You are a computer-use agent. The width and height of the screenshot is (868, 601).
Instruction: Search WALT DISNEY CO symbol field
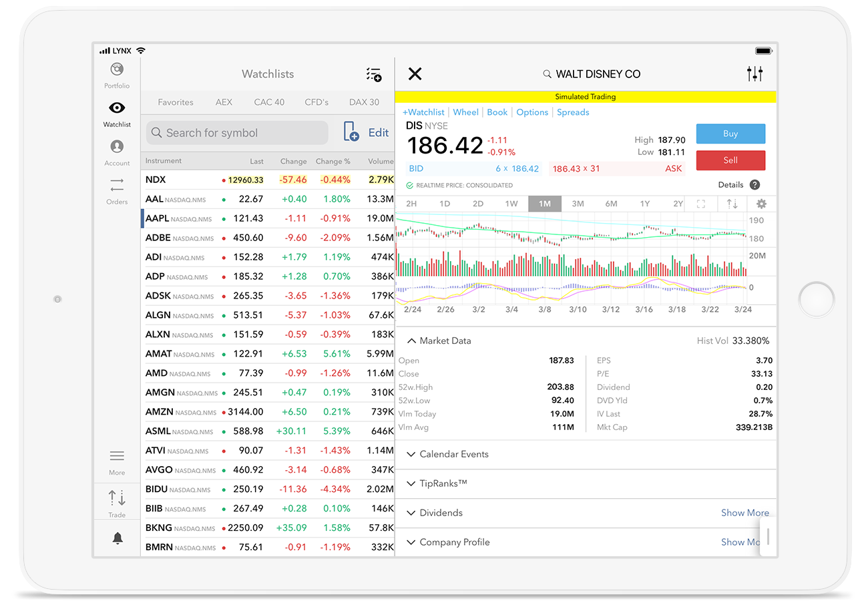point(591,74)
